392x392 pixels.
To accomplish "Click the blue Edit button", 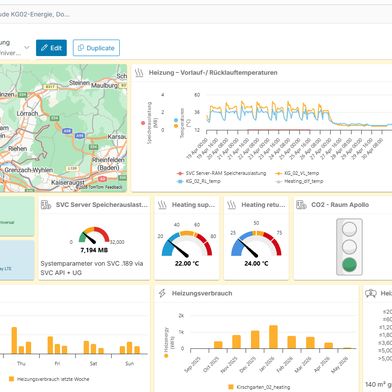I will (51, 48).
